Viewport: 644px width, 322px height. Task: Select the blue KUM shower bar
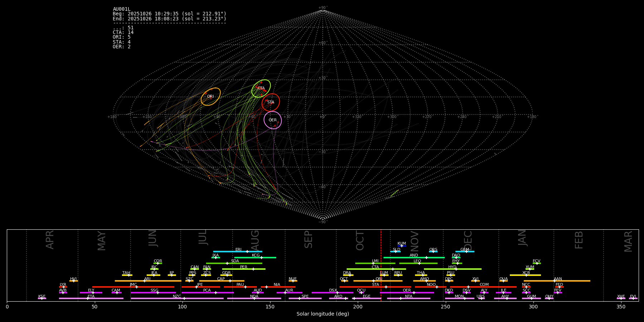[402, 246]
